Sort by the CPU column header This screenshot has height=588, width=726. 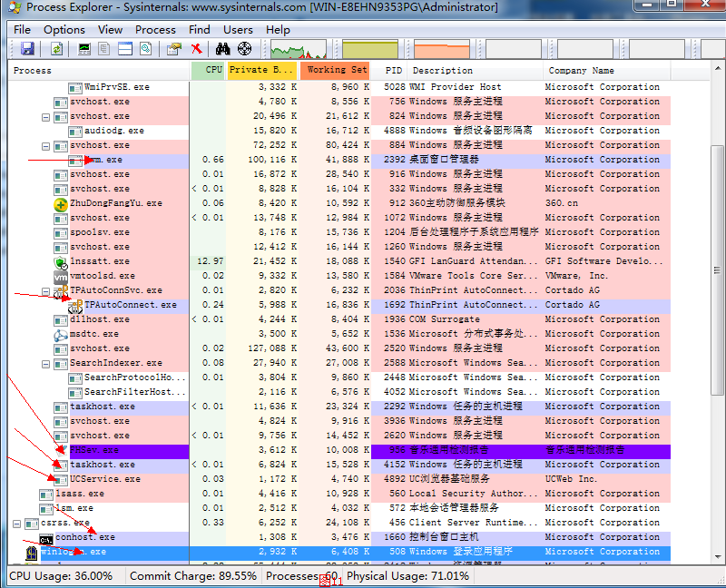click(x=208, y=71)
